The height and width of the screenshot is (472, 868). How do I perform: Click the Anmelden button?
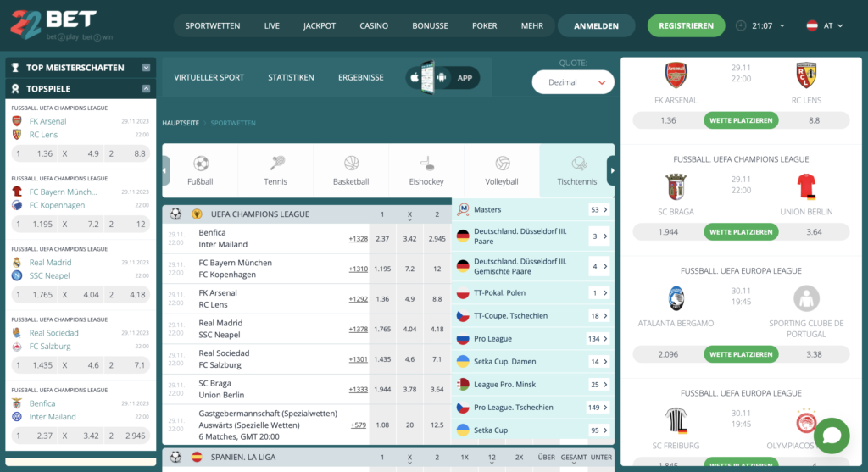pyautogui.click(x=596, y=25)
